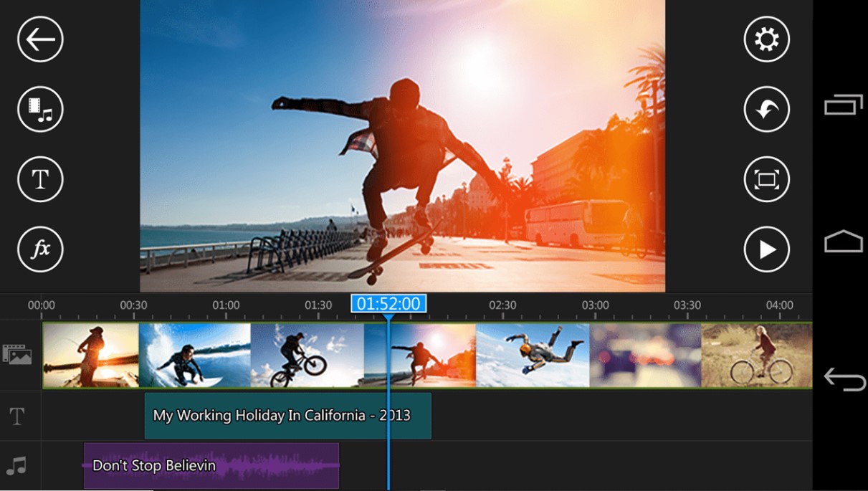Tap the 01:00 mark on the time ruler

click(x=227, y=305)
